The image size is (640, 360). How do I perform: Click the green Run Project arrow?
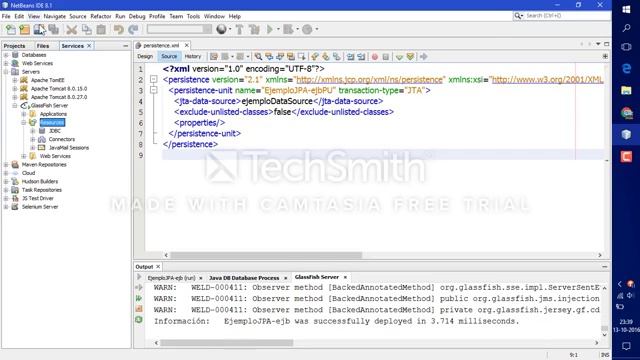pyautogui.click(x=269, y=29)
